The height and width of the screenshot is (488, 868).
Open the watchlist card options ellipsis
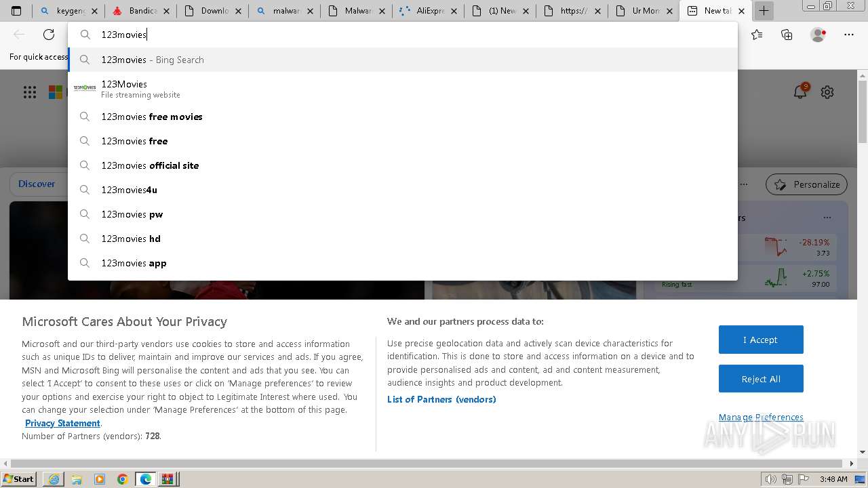click(x=827, y=218)
